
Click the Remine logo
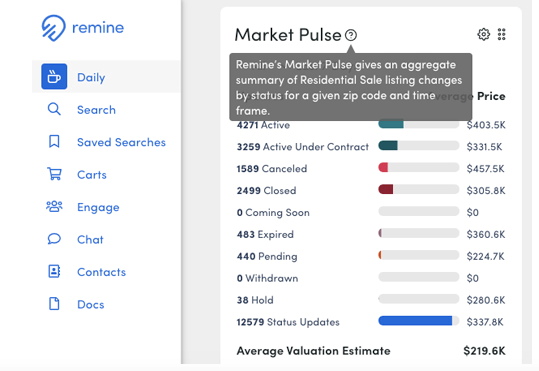[82, 28]
